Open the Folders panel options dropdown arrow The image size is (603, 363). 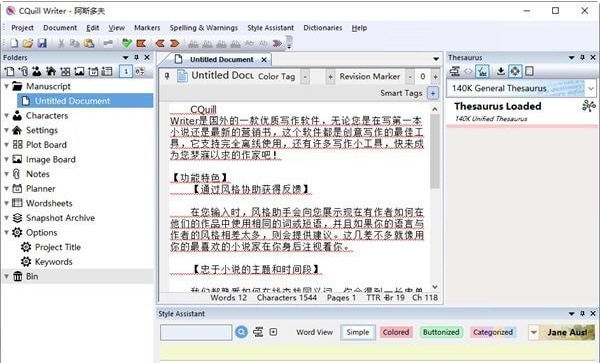[x=125, y=57]
